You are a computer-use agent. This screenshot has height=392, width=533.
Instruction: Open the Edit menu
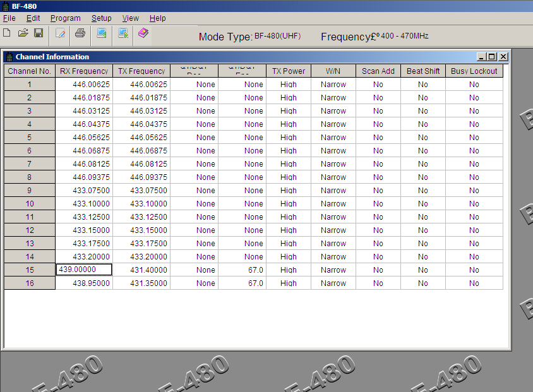point(33,18)
